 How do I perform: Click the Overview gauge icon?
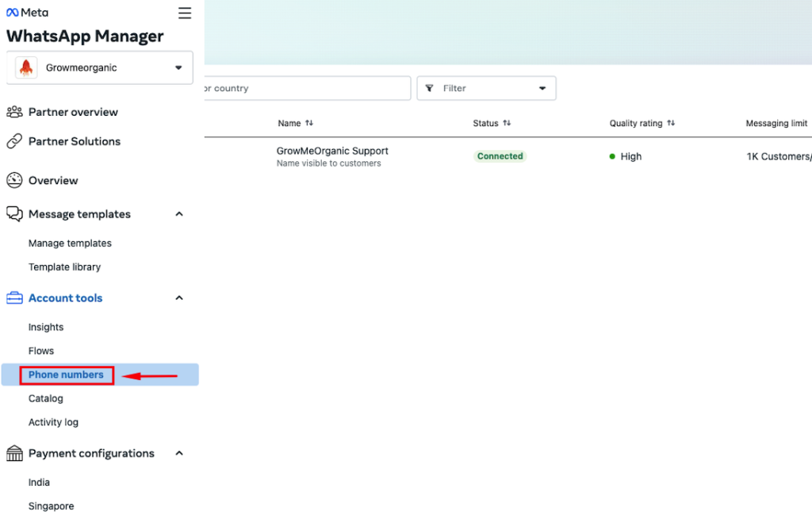pyautogui.click(x=14, y=180)
